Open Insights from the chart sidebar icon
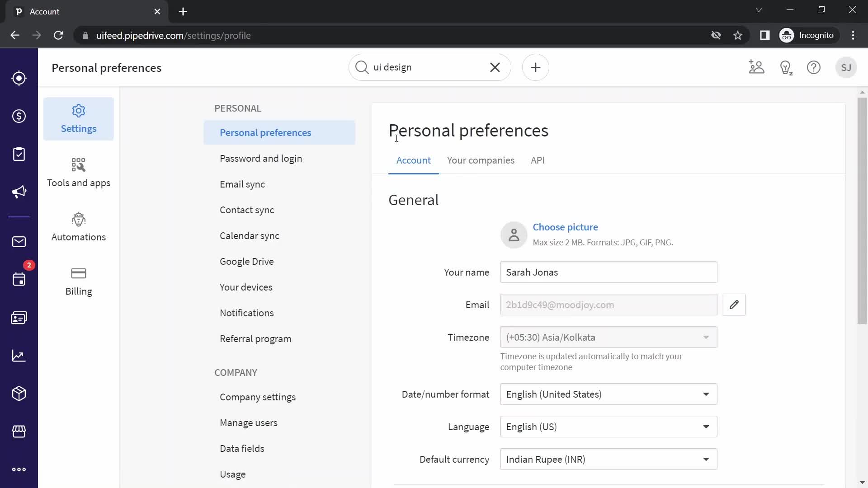868x488 pixels. click(19, 356)
